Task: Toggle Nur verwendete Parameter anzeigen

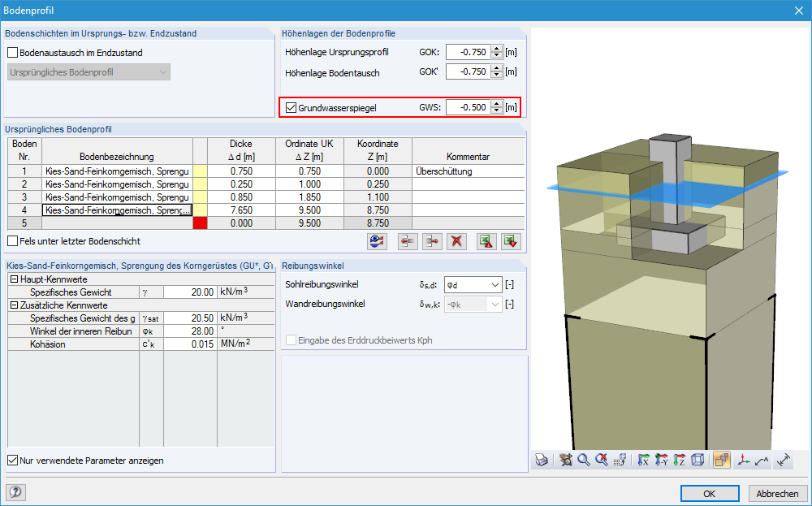Action: point(12,461)
